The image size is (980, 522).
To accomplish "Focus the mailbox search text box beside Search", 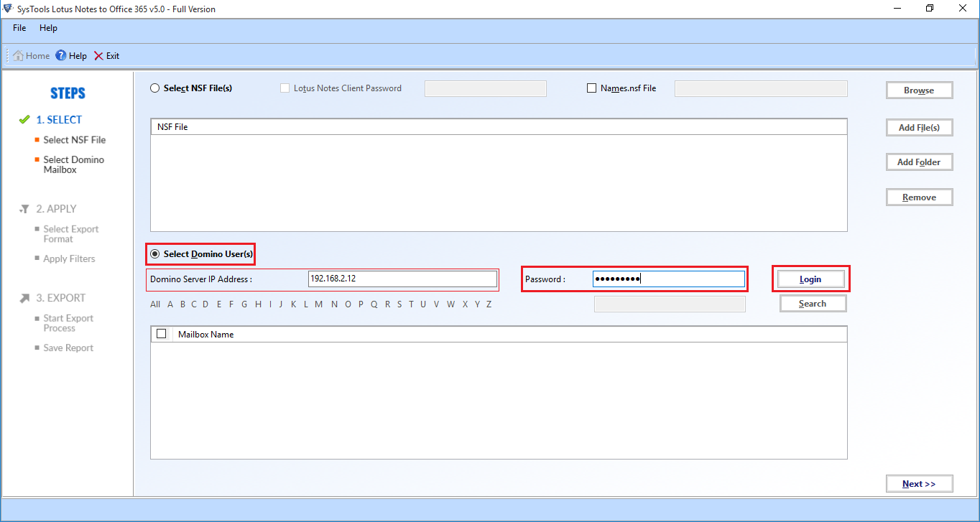I will (670, 304).
